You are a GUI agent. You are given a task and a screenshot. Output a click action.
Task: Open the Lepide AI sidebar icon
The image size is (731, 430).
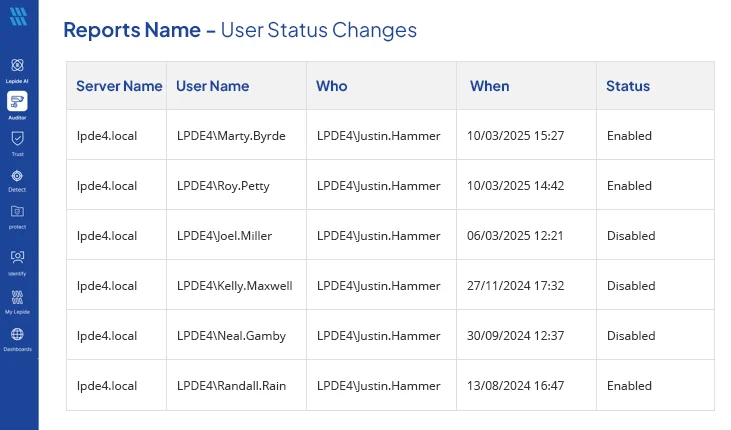pos(17,65)
